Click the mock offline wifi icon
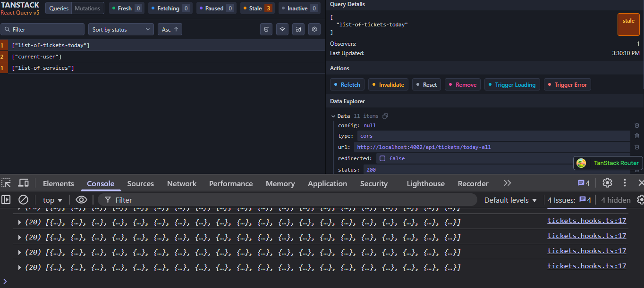 282,29
